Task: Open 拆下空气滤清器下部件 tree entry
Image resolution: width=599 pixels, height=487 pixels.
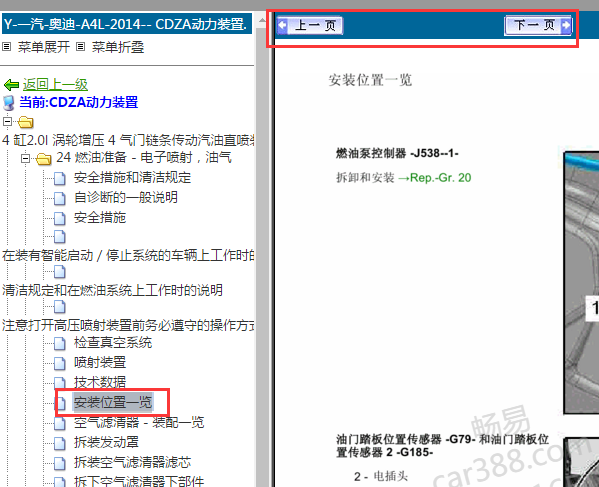Action: tap(139, 481)
